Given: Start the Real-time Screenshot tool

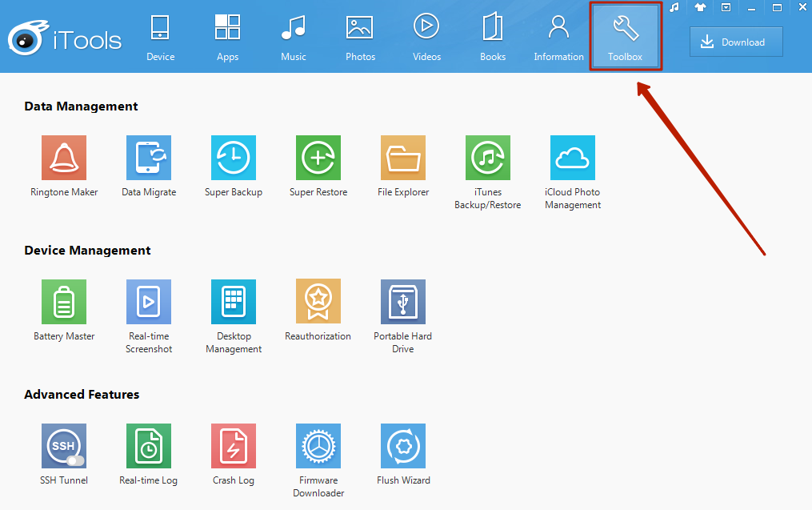Looking at the screenshot, I should (149, 302).
